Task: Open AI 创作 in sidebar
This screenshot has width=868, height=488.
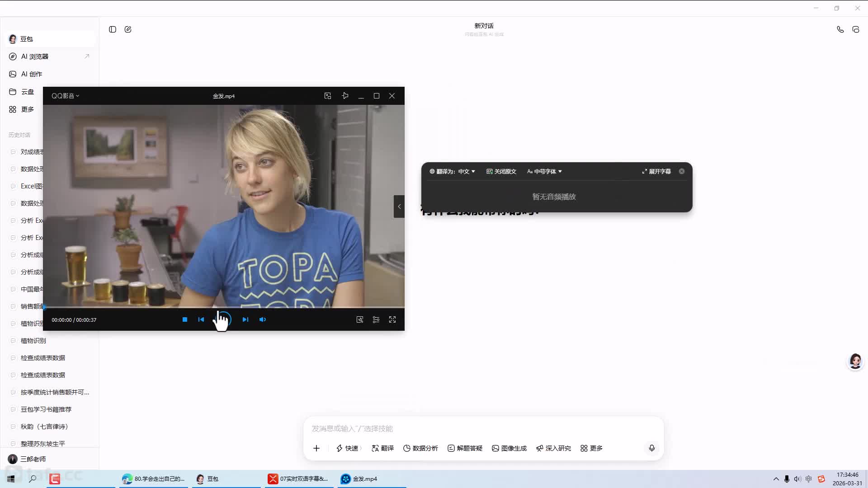Action: pyautogui.click(x=32, y=74)
